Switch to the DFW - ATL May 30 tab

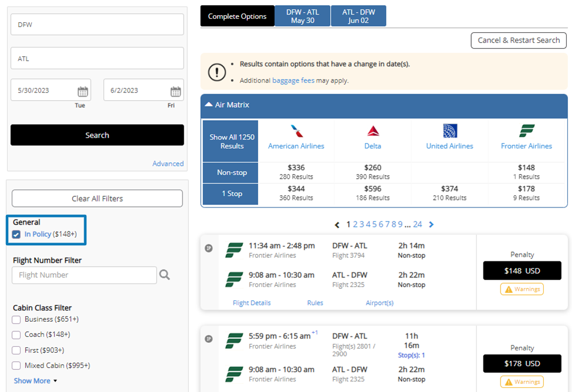coord(303,16)
